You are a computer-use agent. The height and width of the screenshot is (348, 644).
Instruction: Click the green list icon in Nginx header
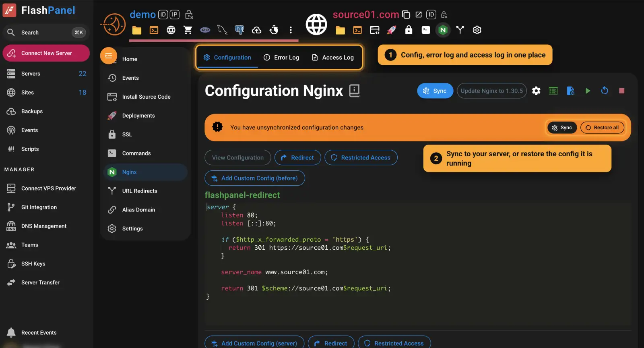tap(553, 91)
